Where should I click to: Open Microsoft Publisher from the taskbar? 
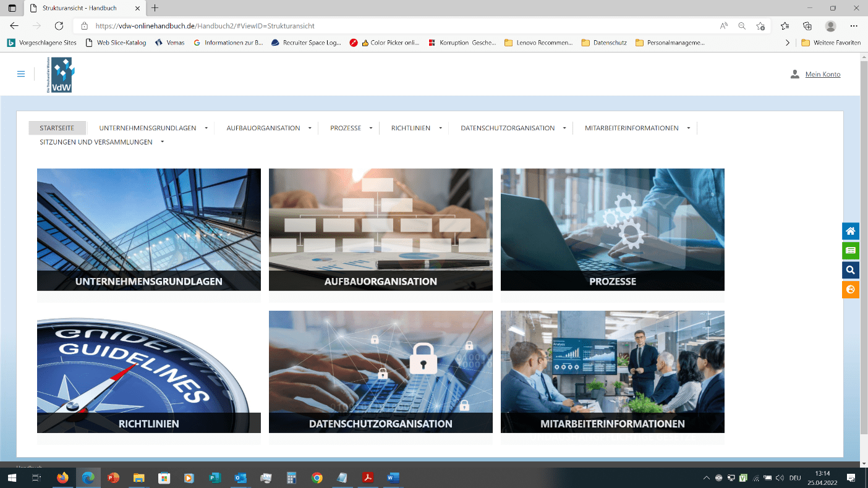[215, 477]
